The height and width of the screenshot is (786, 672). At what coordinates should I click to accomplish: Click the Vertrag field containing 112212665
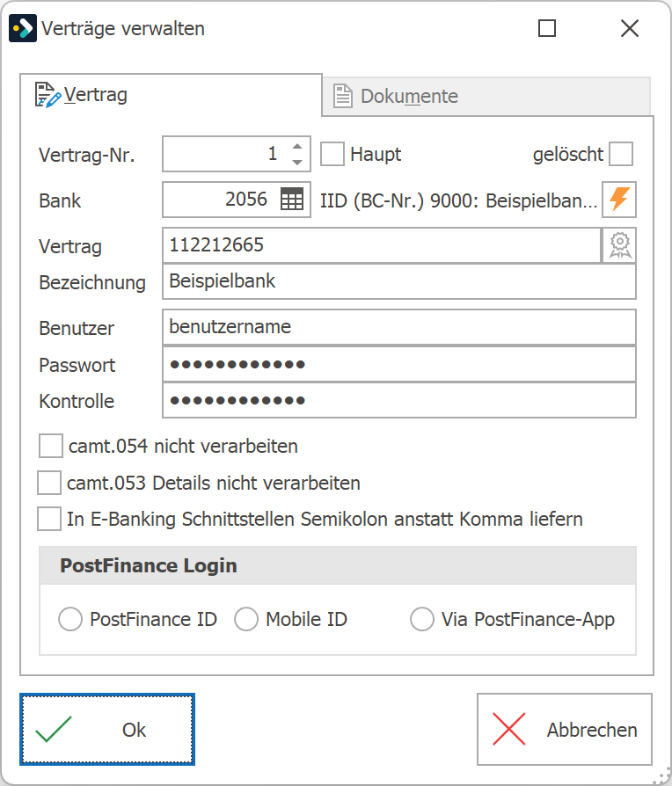tap(382, 245)
